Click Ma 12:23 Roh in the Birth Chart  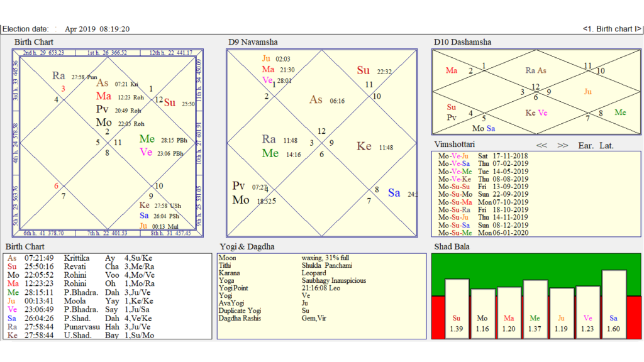tap(120, 96)
